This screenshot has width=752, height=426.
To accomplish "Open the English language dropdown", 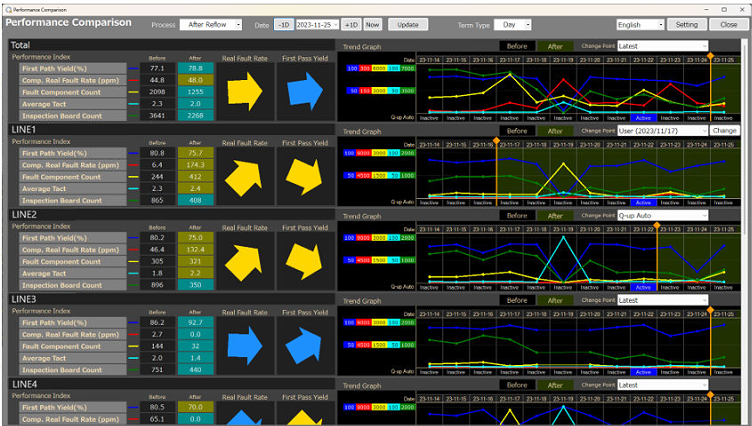I will coord(640,24).
